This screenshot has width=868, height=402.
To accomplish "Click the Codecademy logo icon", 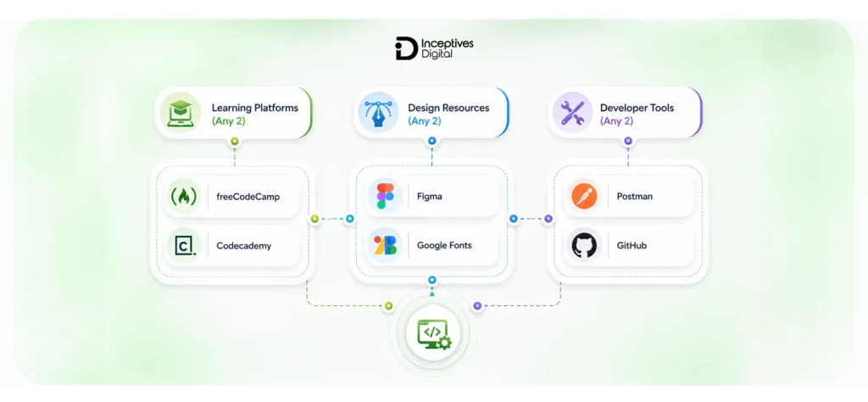I will point(185,245).
